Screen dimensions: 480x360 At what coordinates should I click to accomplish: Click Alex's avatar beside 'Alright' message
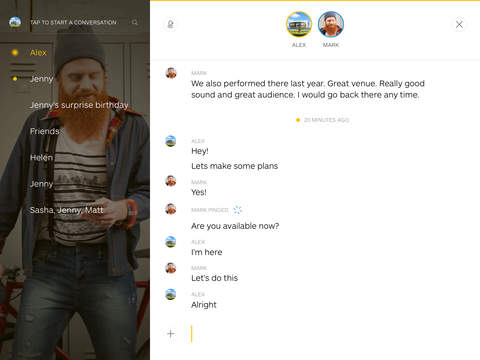[x=171, y=294]
